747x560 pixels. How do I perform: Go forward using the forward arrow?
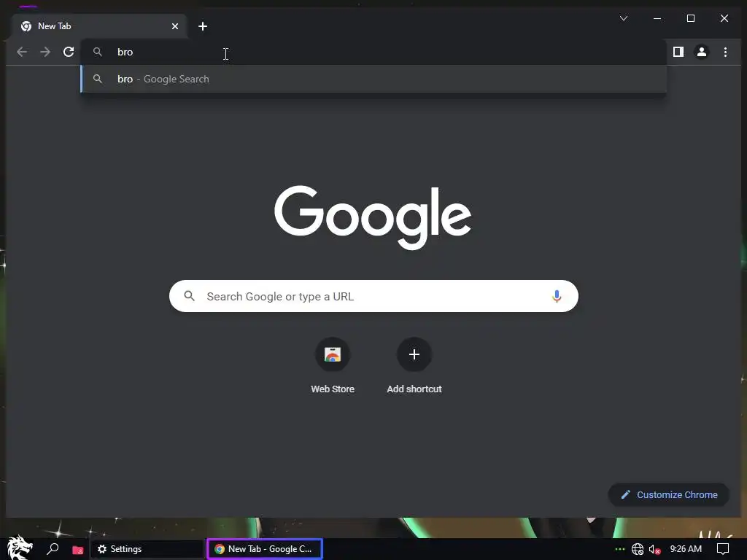click(x=45, y=52)
